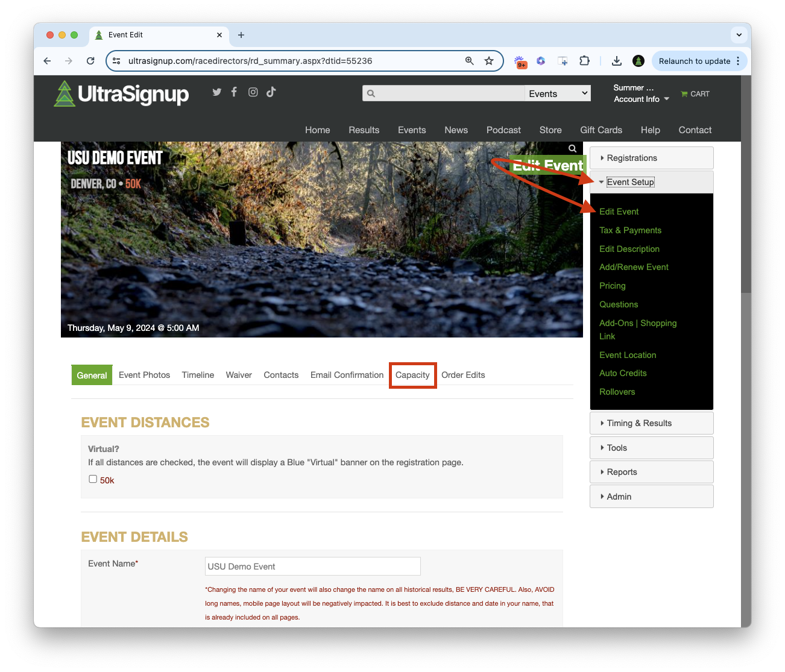The width and height of the screenshot is (785, 672).
Task: Click the UltraSignup logo
Action: pos(121,94)
